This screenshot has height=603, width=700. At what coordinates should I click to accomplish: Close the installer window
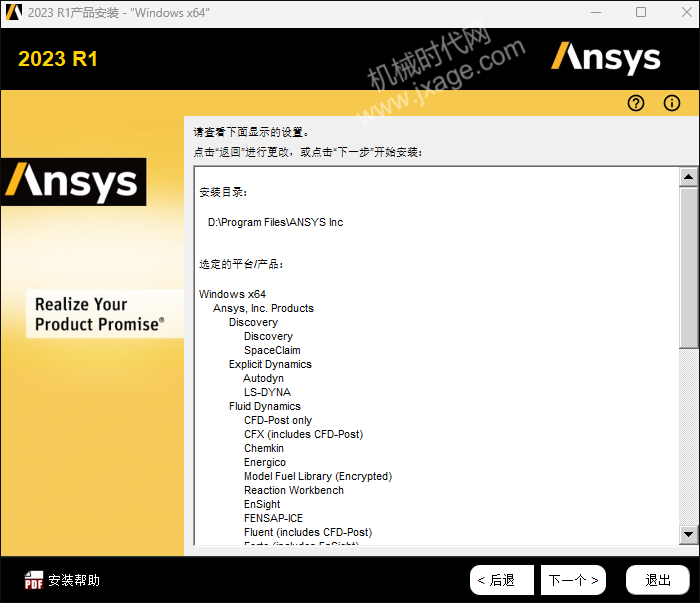[687, 12]
